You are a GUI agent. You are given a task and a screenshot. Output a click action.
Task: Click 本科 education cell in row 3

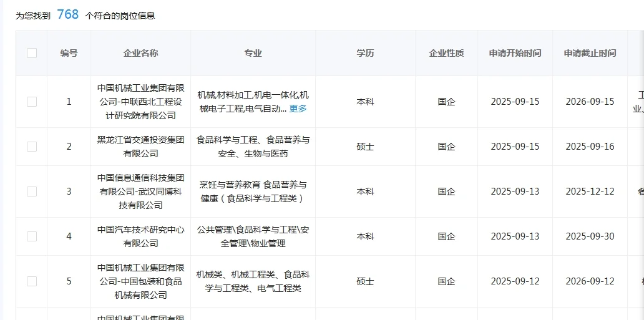[365, 192]
